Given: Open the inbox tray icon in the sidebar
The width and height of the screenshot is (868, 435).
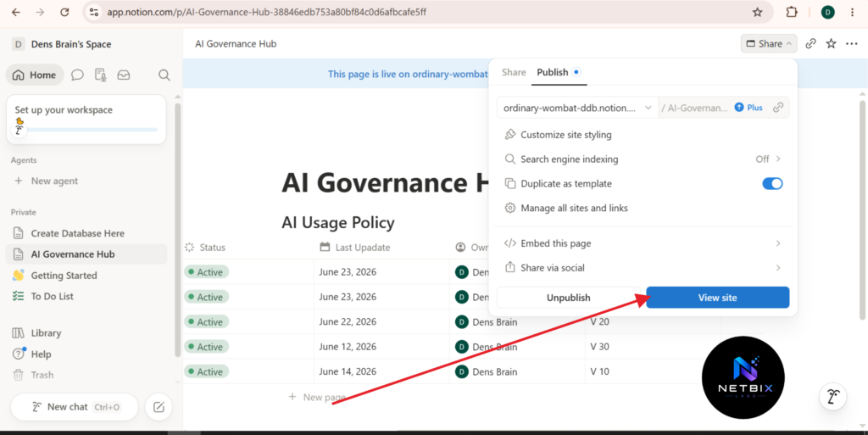Looking at the screenshot, I should tap(124, 75).
